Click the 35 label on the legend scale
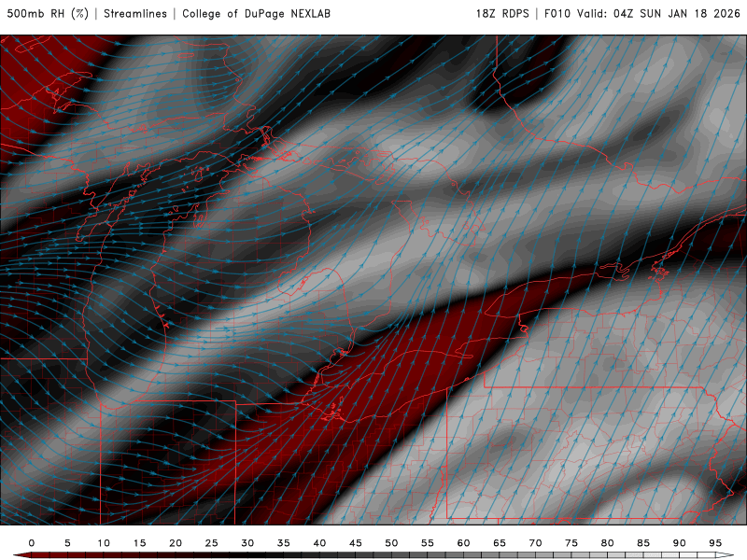Viewport: 747px width, 560px height. click(284, 543)
